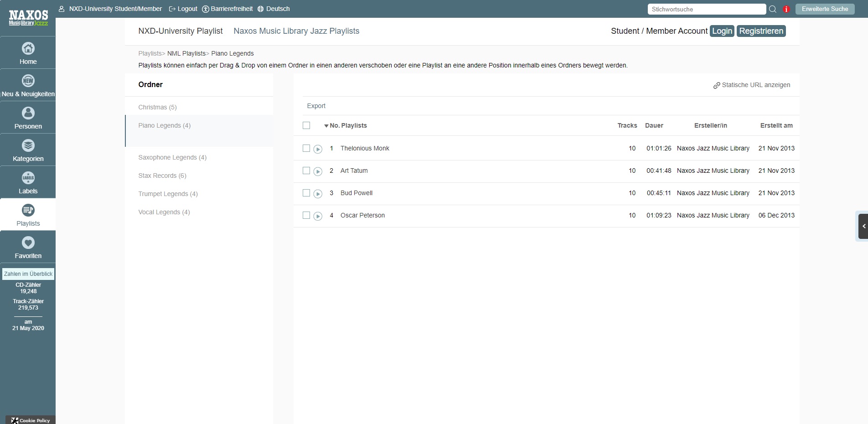868x424 pixels.
Task: Tick the checkbox for Art Tatum
Action: coord(306,171)
